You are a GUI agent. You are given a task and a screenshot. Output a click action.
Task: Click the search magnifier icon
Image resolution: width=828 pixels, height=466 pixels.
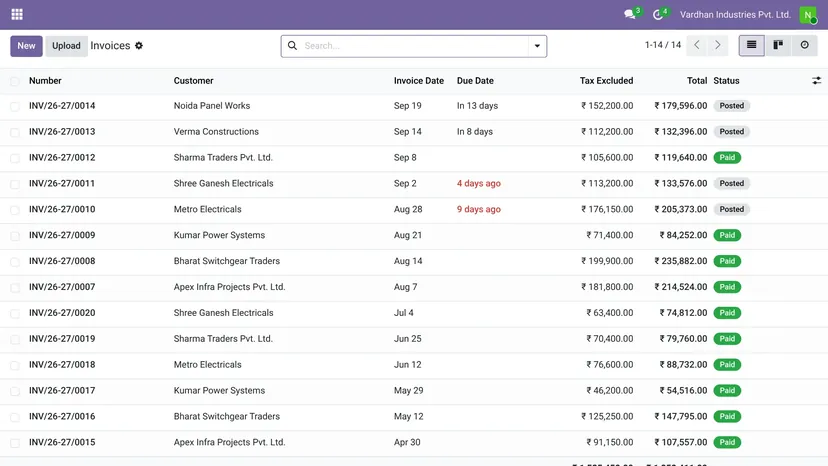[292, 45]
